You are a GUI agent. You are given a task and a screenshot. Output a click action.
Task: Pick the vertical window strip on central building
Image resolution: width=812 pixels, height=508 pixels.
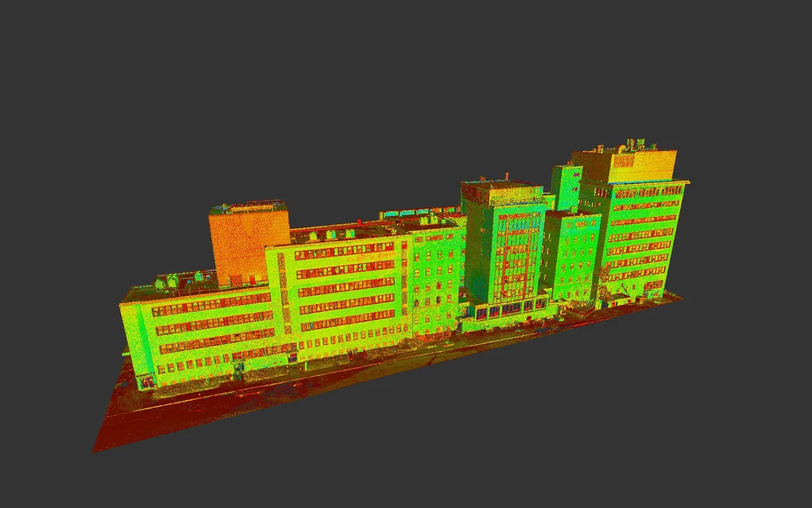[281, 292]
